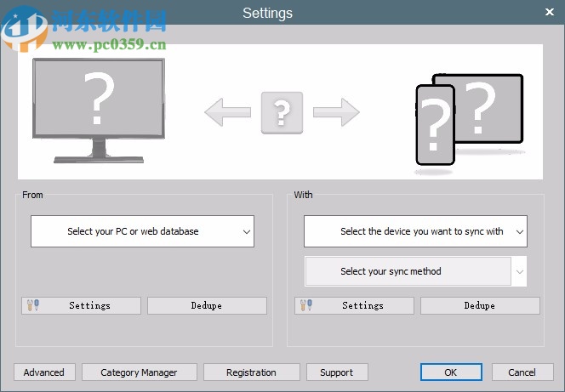Close the Settings window

pyautogui.click(x=550, y=12)
